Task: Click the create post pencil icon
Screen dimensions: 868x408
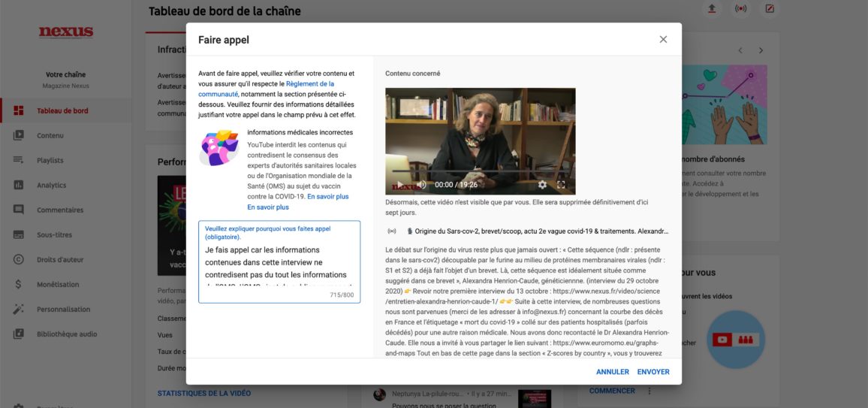Action: 769,9
